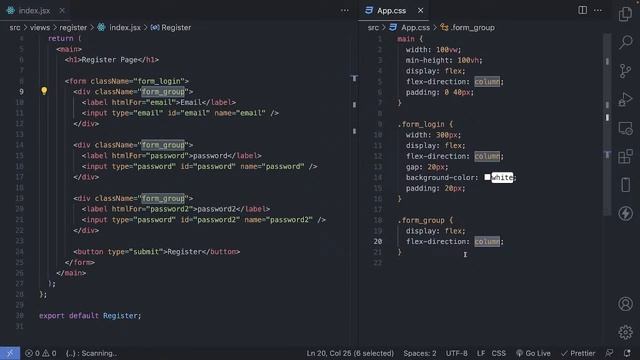The image size is (640, 360).
Task: Click the submit button Register code line
Action: [157, 251]
